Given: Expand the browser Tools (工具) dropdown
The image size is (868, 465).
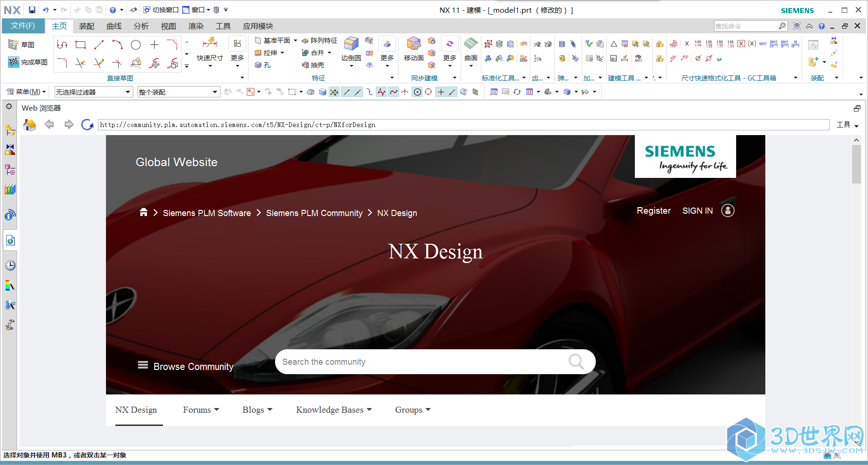Looking at the screenshot, I should tap(848, 125).
